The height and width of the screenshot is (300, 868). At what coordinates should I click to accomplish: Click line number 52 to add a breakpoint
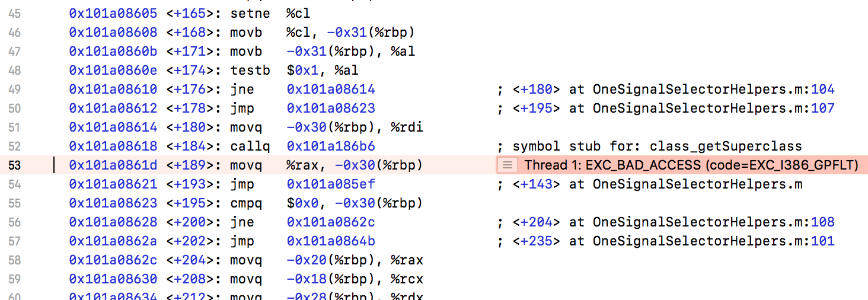click(15, 146)
